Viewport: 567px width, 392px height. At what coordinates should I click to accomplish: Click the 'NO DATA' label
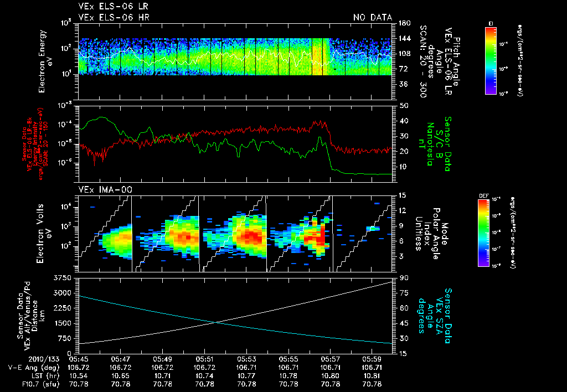pyautogui.click(x=373, y=17)
